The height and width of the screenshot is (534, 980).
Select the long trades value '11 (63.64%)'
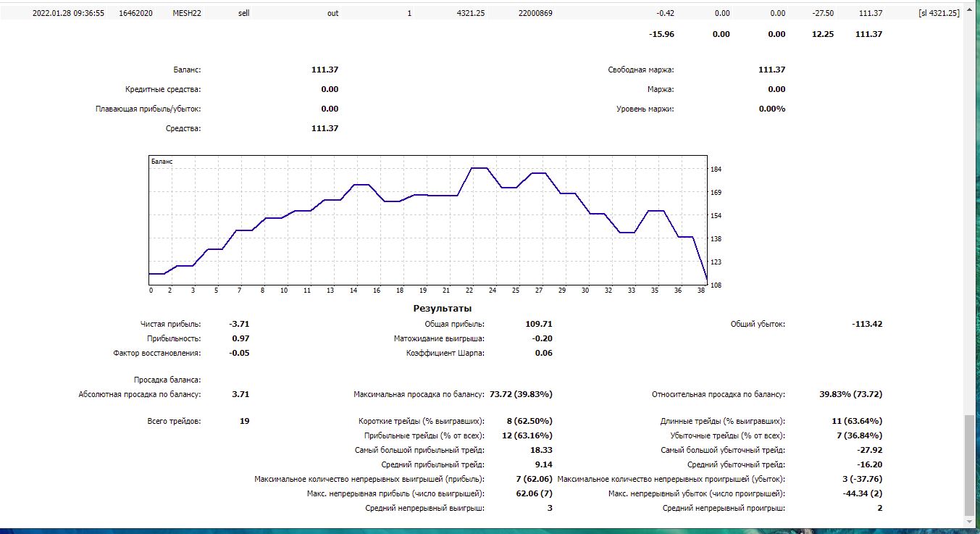coord(858,421)
